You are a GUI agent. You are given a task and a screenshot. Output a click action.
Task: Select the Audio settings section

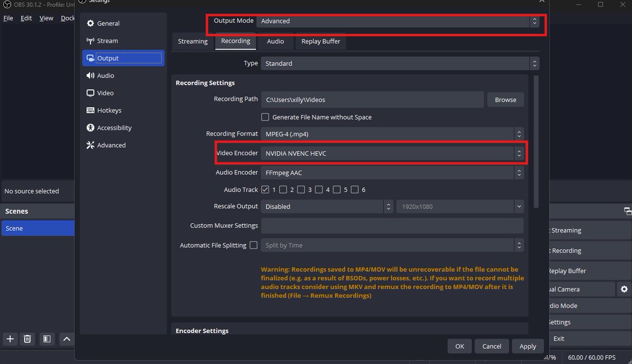[104, 75]
